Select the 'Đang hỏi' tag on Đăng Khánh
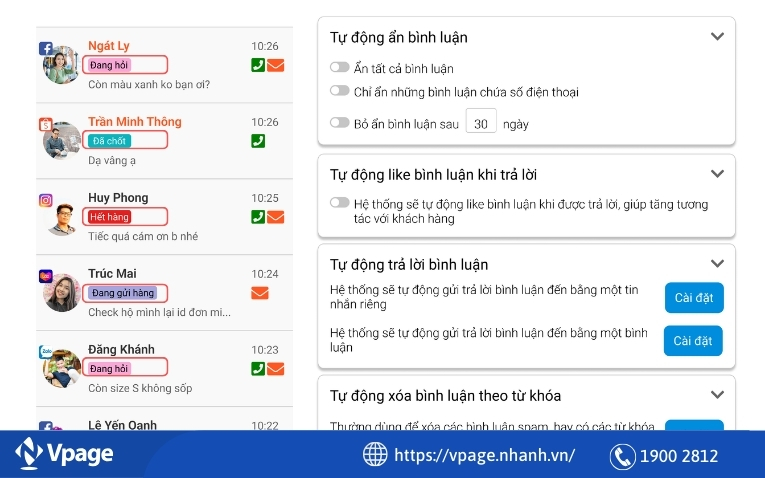Screen dimensions: 765x478 coord(109,369)
